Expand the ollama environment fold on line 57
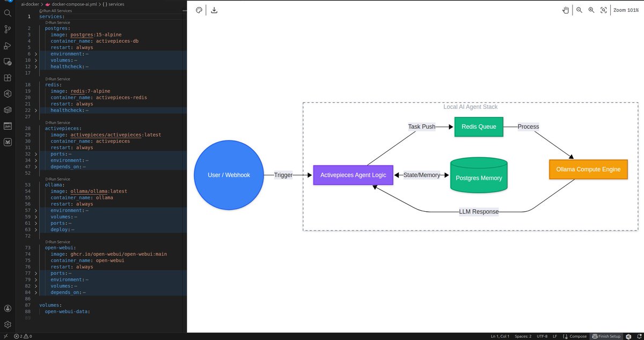This screenshot has height=340, width=644. click(36, 210)
